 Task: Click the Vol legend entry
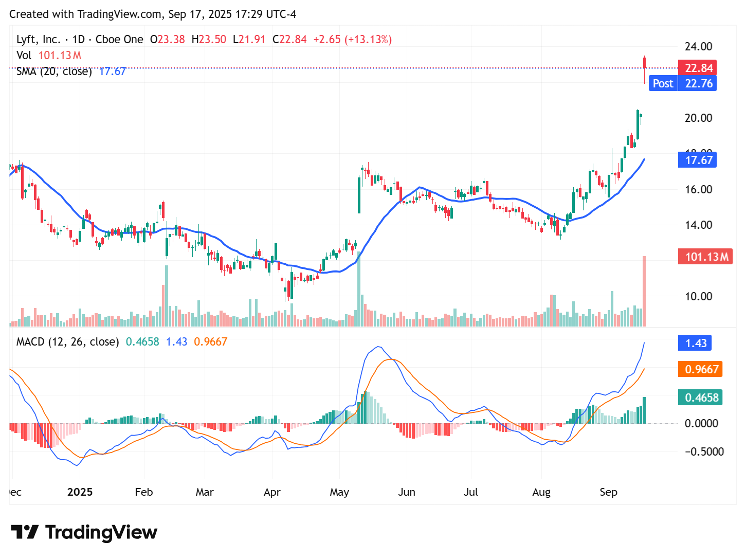click(24, 55)
